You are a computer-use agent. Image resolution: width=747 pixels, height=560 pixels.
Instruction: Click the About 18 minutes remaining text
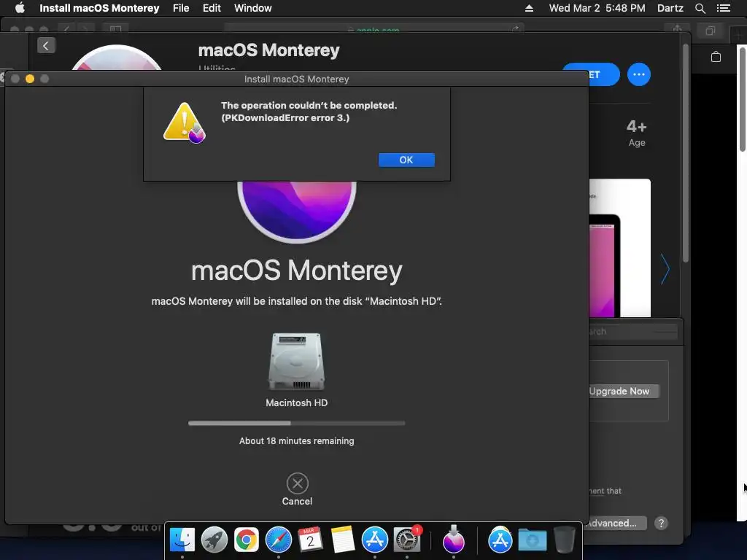296,441
